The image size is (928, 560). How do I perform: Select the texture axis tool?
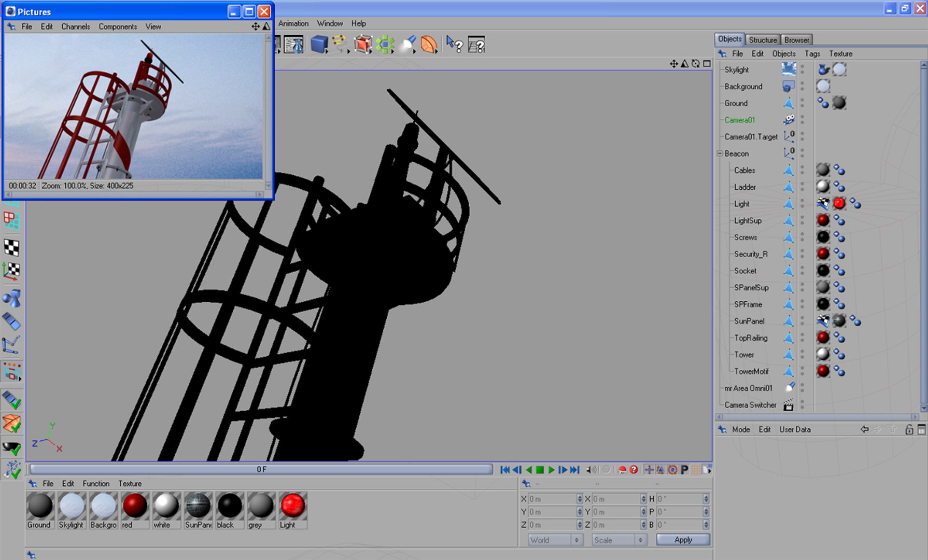[11, 271]
